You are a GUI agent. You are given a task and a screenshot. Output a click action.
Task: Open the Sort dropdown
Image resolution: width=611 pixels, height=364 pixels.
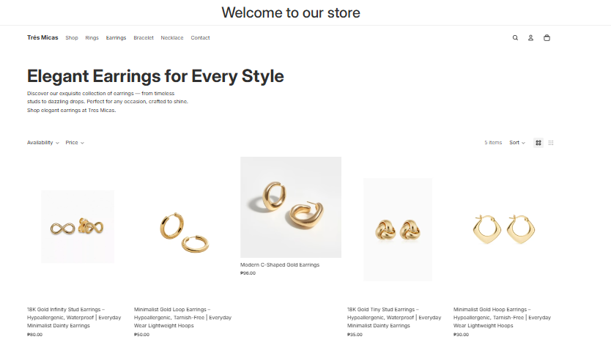point(517,143)
